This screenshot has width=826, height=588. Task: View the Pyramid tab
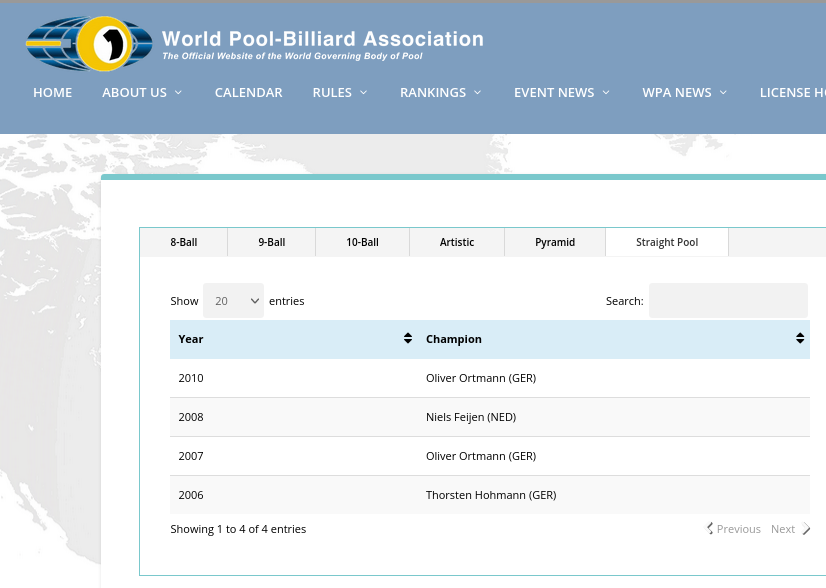[x=555, y=242]
